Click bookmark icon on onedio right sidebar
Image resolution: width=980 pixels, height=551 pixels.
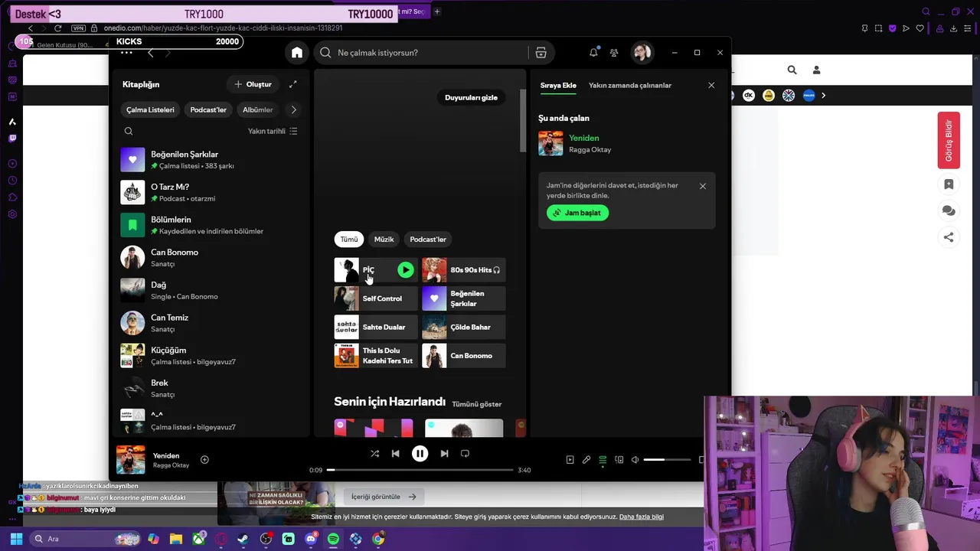(x=949, y=184)
